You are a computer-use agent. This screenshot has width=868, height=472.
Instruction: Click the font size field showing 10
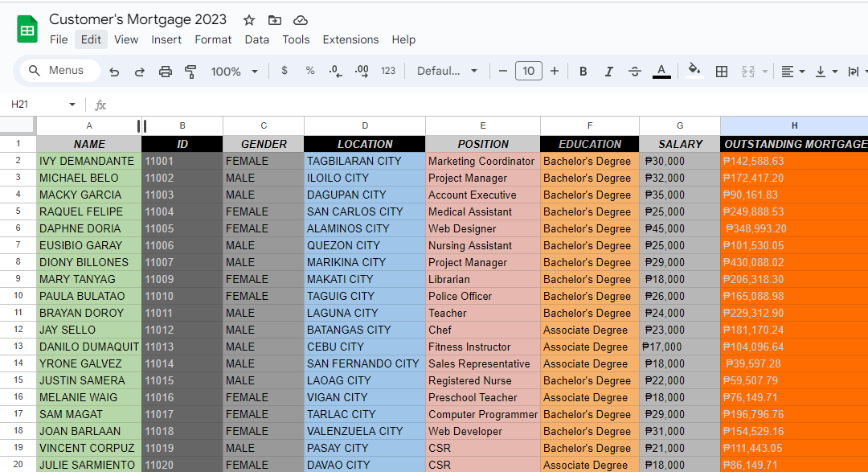click(x=529, y=71)
